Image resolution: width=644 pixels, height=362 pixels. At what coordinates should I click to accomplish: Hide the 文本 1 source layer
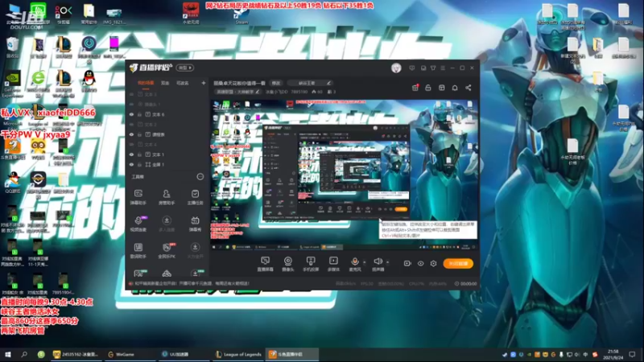[x=131, y=154]
